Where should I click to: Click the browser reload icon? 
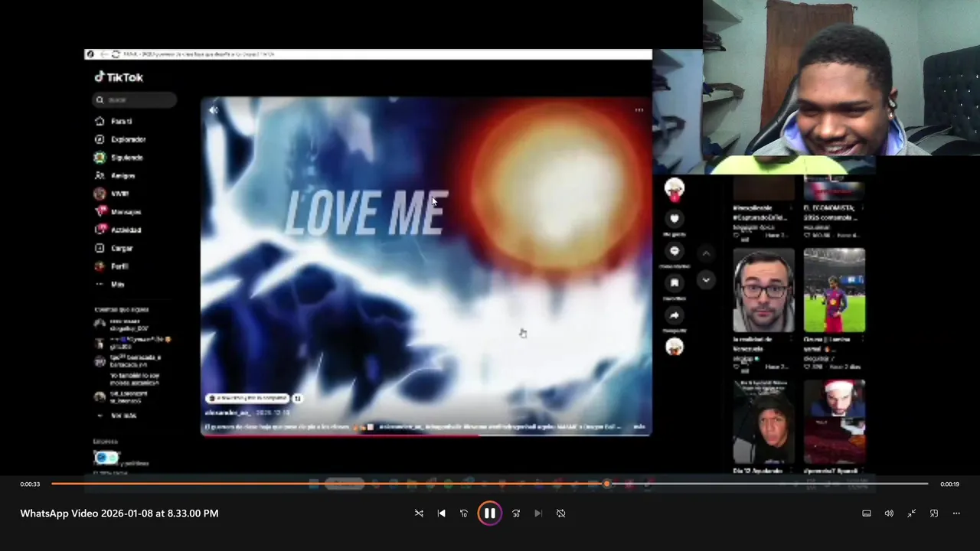click(x=116, y=54)
